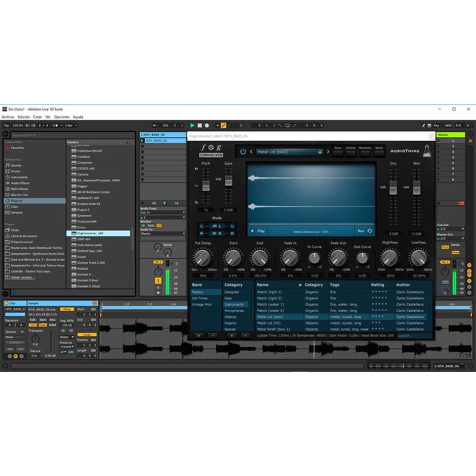Screen dimensions: 476x476
Task: Open the Audio To Master dropdown
Action: coord(163,233)
